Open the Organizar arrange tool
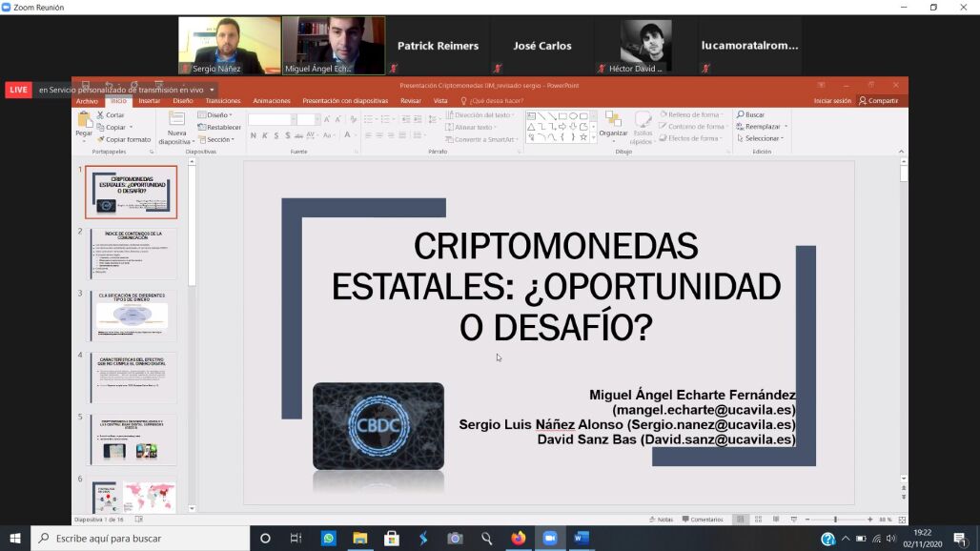The image size is (980, 551). [613, 122]
